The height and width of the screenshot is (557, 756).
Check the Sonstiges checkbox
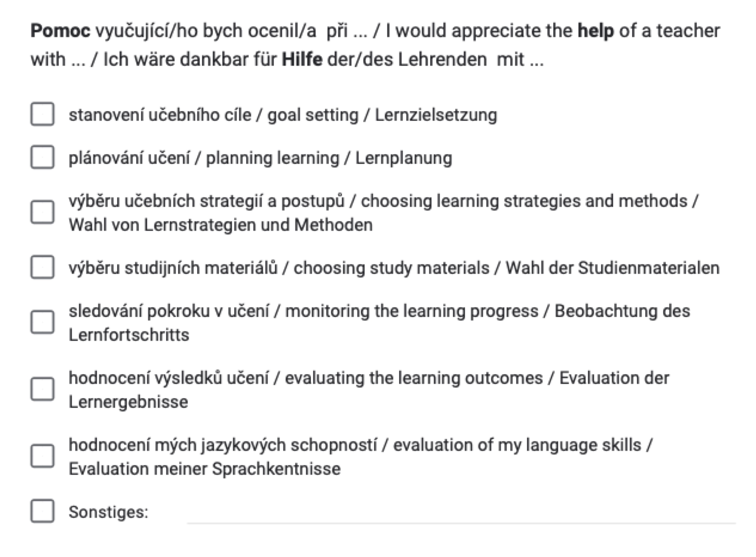click(42, 511)
